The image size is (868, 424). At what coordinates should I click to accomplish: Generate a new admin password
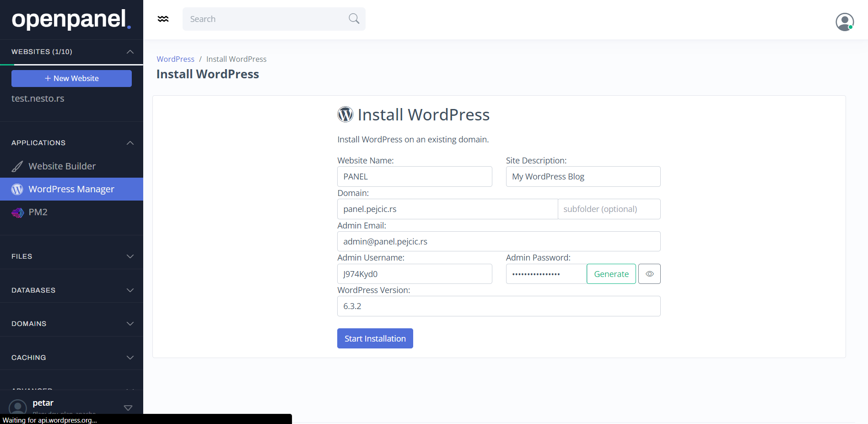click(x=611, y=274)
